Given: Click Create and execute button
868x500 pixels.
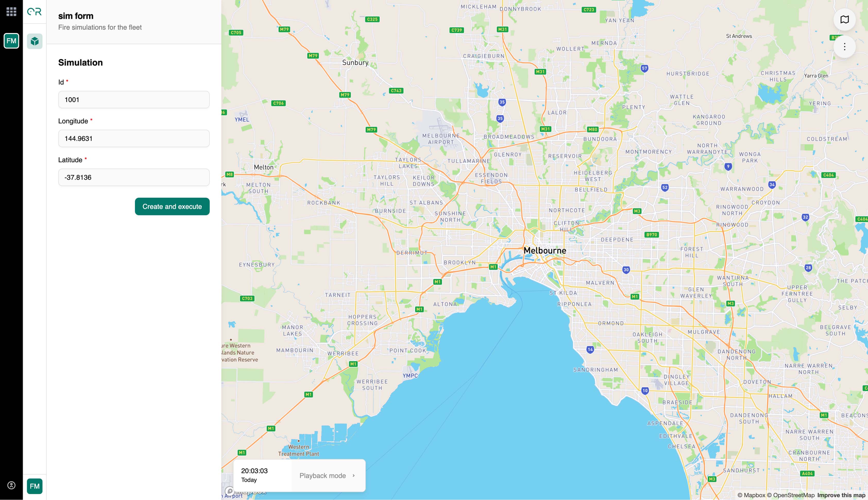Looking at the screenshot, I should [x=172, y=206].
